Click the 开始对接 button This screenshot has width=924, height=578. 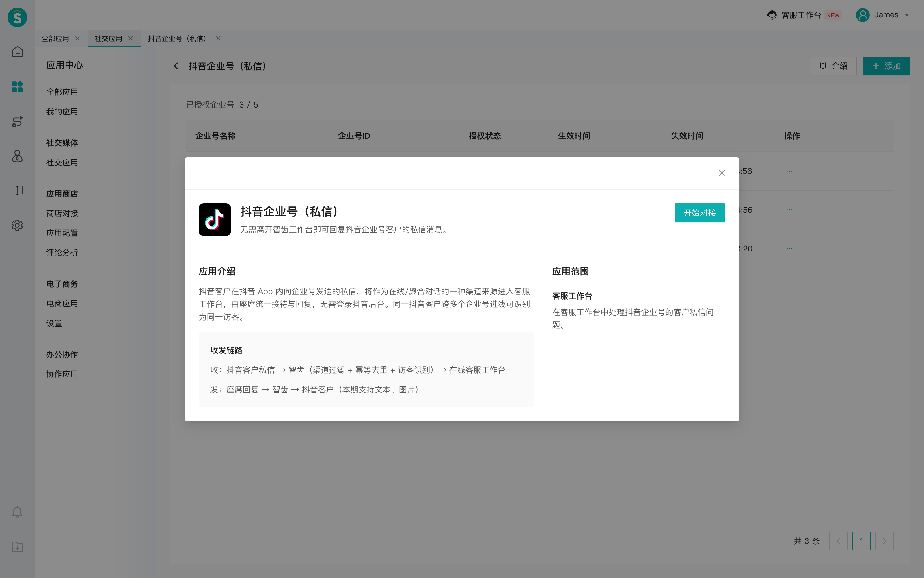tap(699, 212)
